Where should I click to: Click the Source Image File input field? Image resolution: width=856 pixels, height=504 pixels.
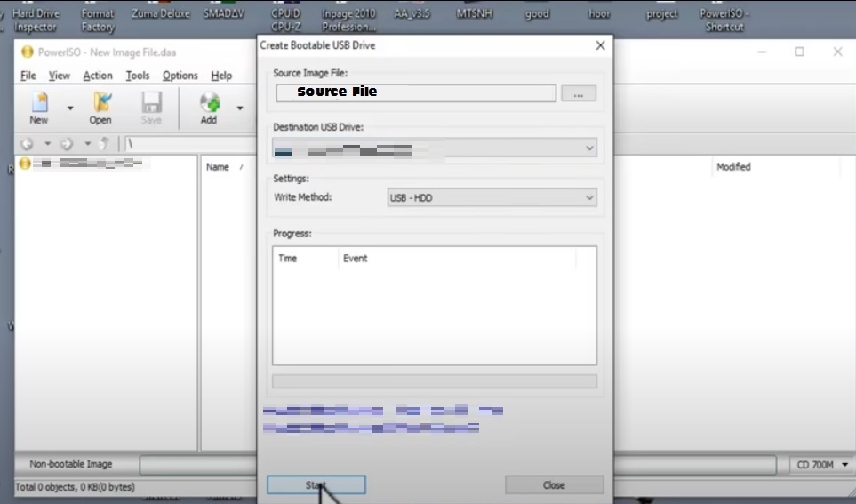coord(416,92)
